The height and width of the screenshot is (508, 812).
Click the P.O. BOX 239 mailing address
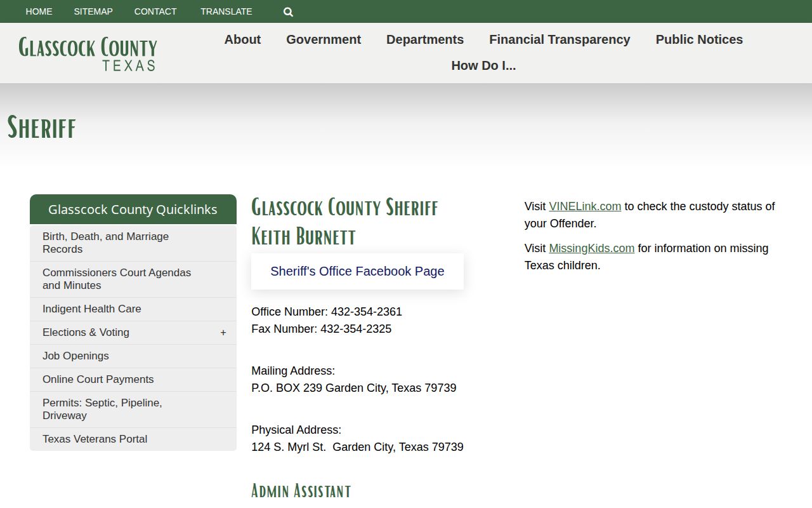pyautogui.click(x=354, y=388)
